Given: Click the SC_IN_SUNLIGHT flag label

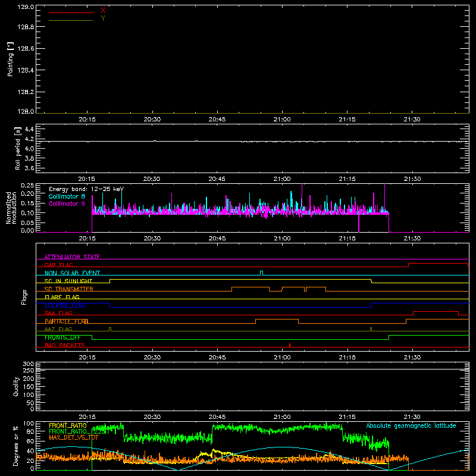Looking at the screenshot, I should [x=68, y=281].
